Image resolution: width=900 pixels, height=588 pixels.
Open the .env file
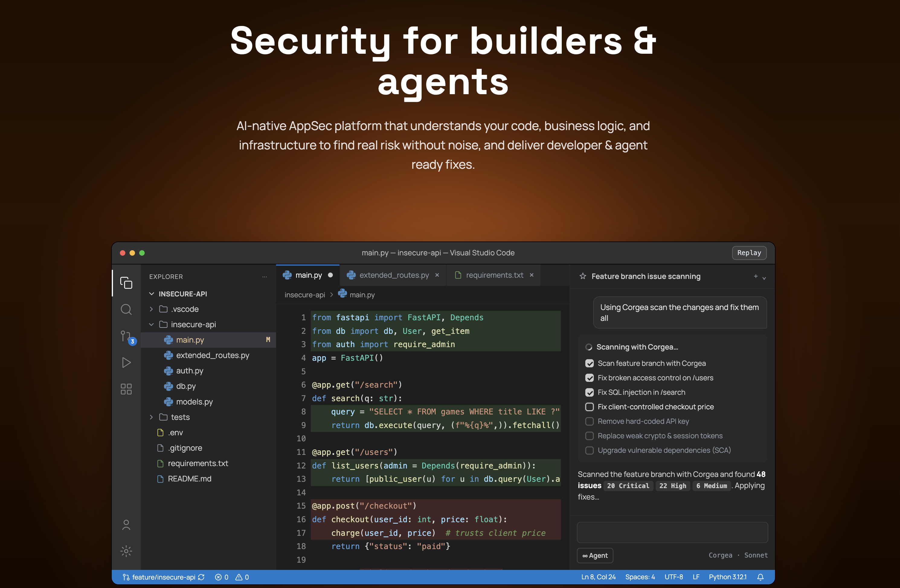click(x=208, y=433)
